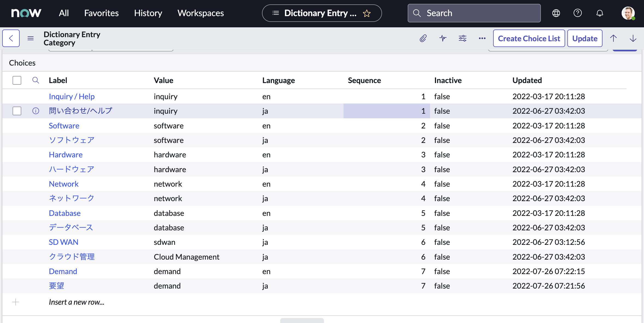Click the Create Choice List button
The height and width of the screenshot is (323, 644).
[529, 38]
